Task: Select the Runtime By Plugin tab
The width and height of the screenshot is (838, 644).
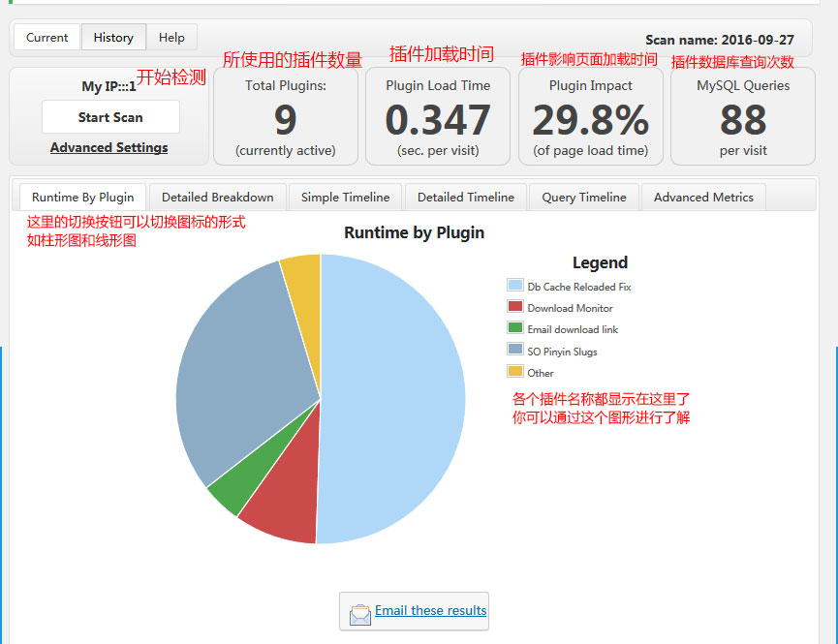Action: pyautogui.click(x=81, y=196)
